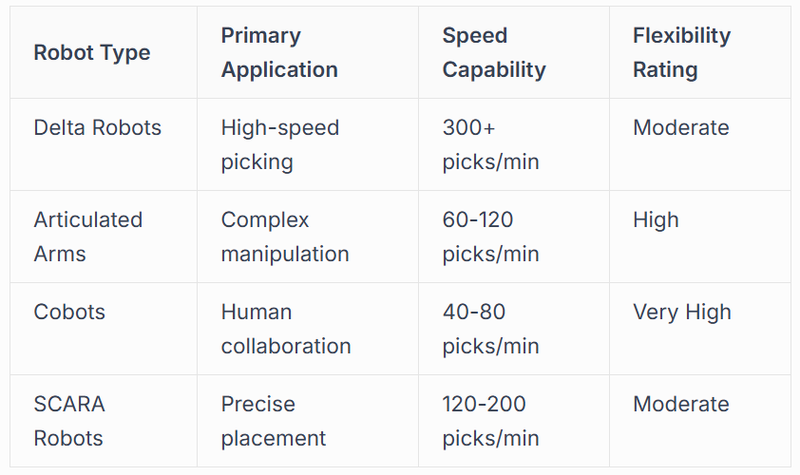Click the Robot Type column header
This screenshot has width=800, height=475.
pyautogui.click(x=92, y=53)
